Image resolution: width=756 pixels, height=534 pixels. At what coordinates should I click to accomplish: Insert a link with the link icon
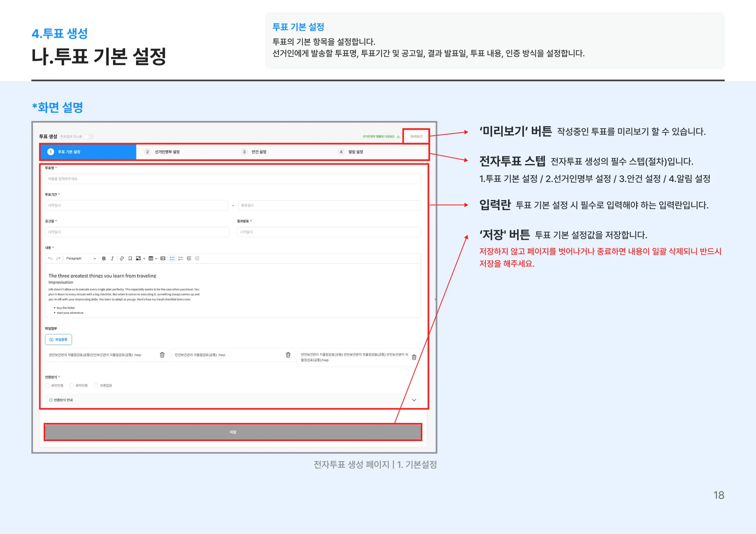122,259
